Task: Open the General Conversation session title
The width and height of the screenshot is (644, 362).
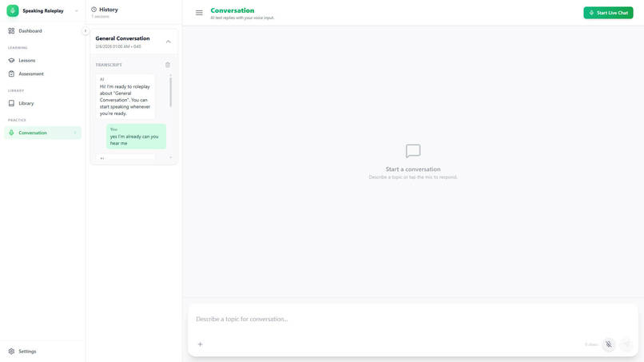Action: 122,38
